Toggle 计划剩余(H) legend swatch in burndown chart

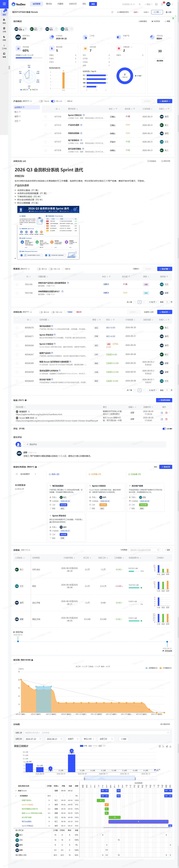tap(161, 668)
